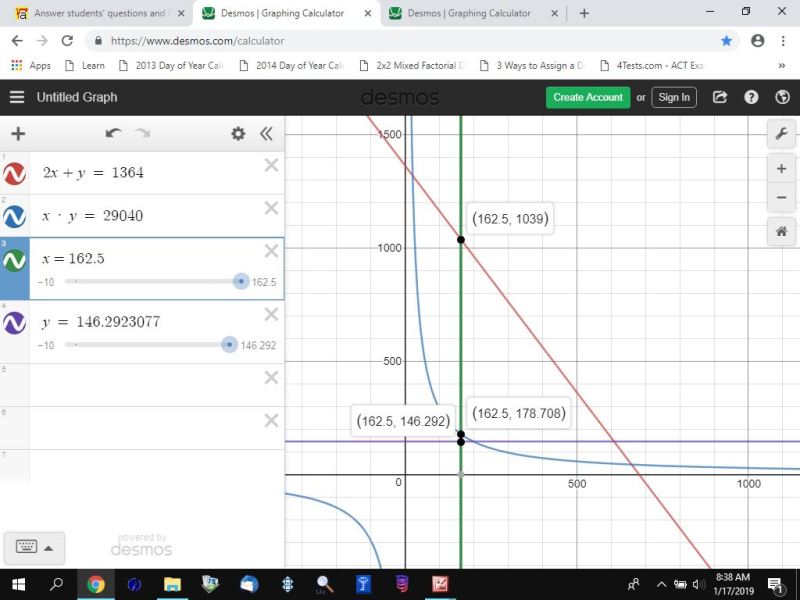Viewport: 800px width, 600px height.
Task: Go back to the previous page
Action: (x=17, y=41)
